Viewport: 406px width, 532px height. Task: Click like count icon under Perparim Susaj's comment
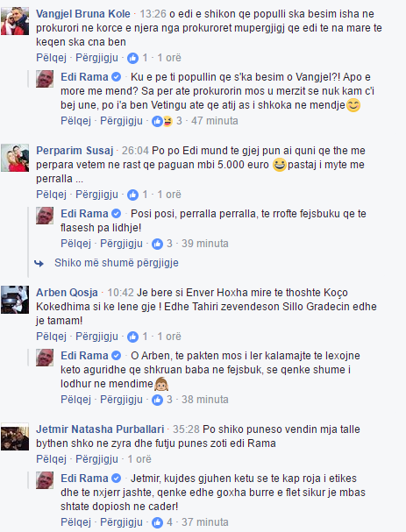(x=132, y=195)
